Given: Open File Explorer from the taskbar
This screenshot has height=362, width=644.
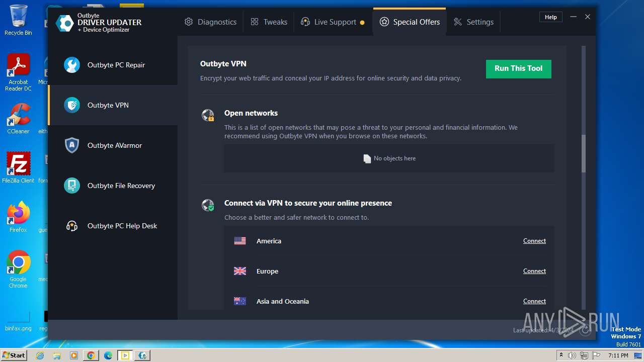Looking at the screenshot, I should pyautogui.click(x=57, y=355).
